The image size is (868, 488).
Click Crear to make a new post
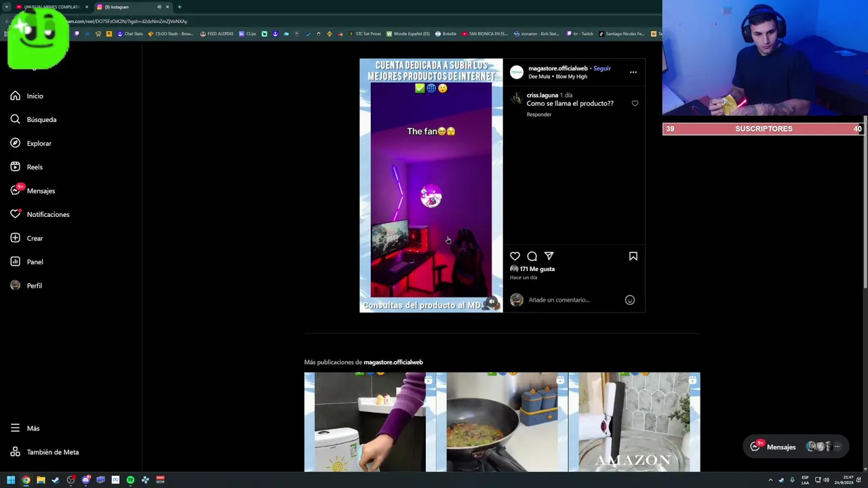(x=26, y=238)
